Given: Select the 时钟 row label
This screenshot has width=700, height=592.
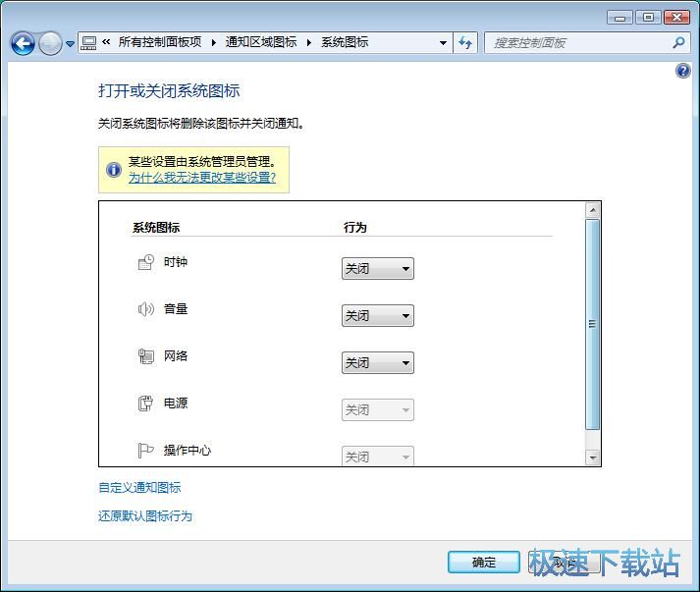Looking at the screenshot, I should (176, 262).
